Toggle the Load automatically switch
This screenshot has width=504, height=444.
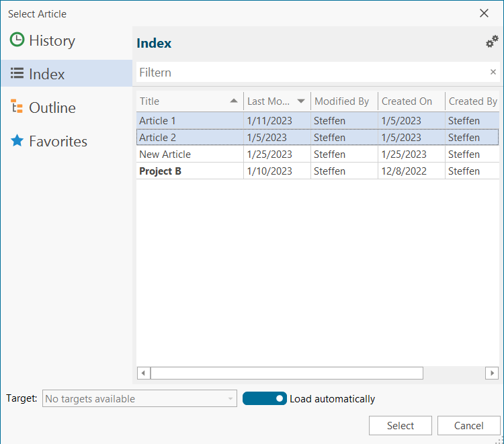pyautogui.click(x=264, y=399)
